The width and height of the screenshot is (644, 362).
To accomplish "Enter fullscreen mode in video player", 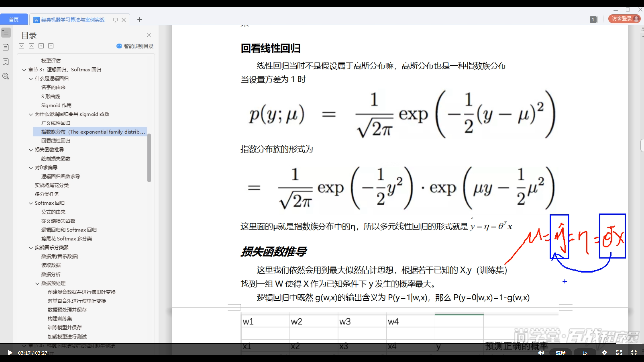I will click(x=634, y=353).
